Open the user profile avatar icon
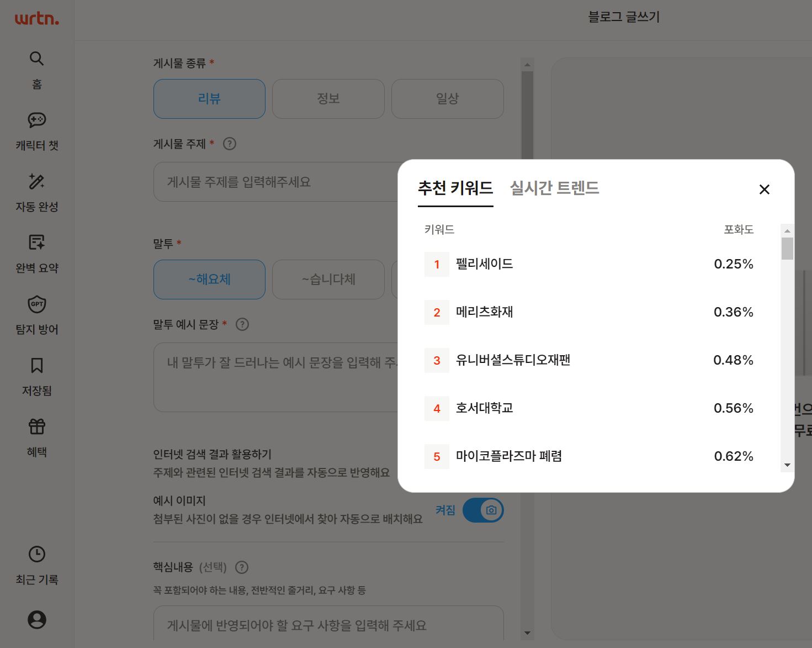Viewport: 812px width, 648px height. 36,619
